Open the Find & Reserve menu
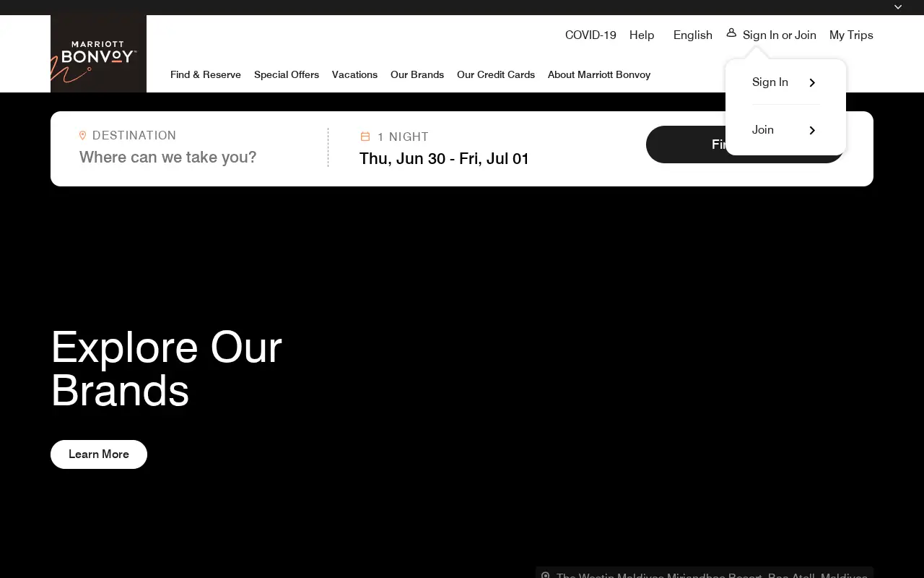 [x=206, y=74]
